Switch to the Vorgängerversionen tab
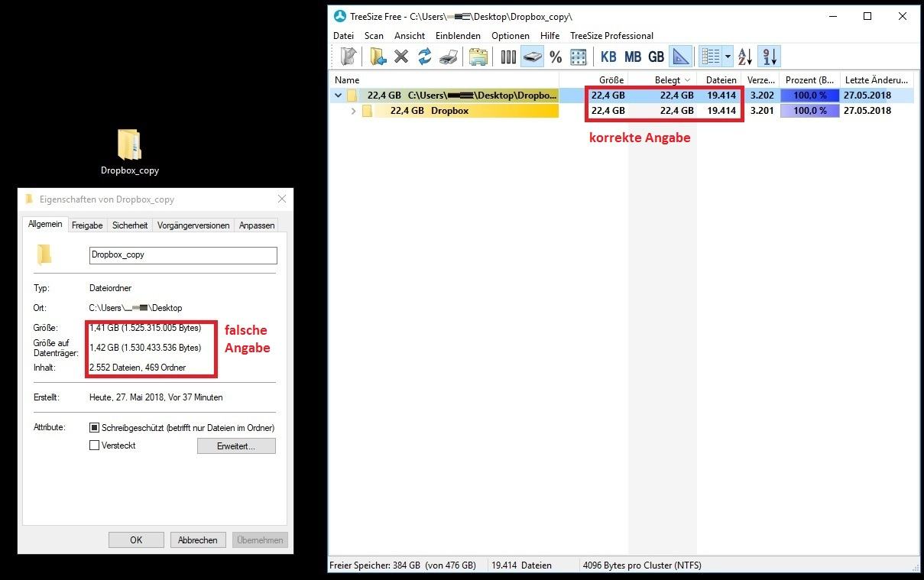The height and width of the screenshot is (580, 924). point(193,225)
